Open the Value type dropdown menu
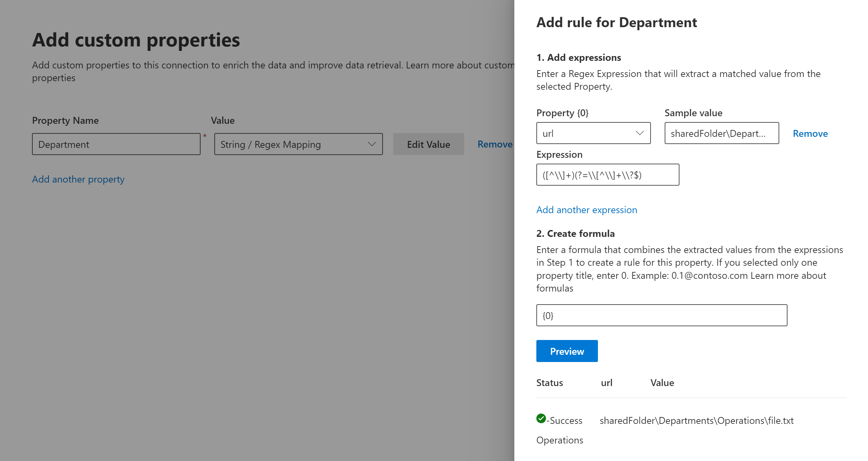Screen dimensions: 868x461 [297, 144]
